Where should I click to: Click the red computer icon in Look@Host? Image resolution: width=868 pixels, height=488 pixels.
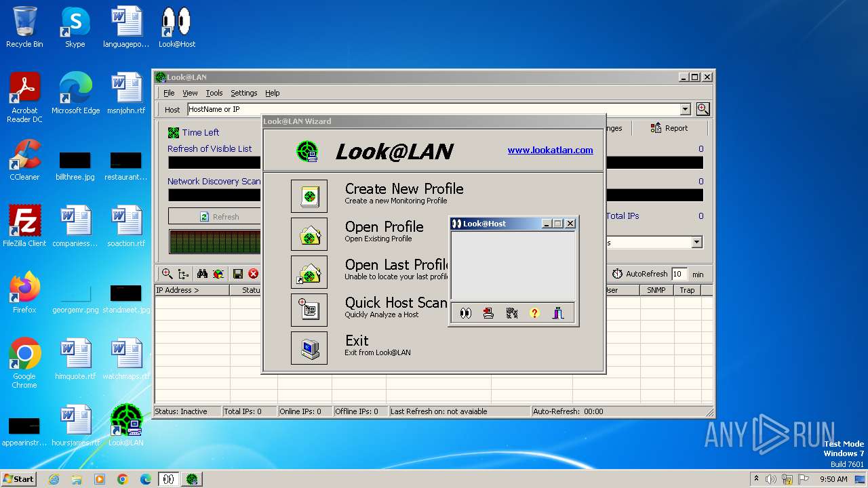coord(488,313)
